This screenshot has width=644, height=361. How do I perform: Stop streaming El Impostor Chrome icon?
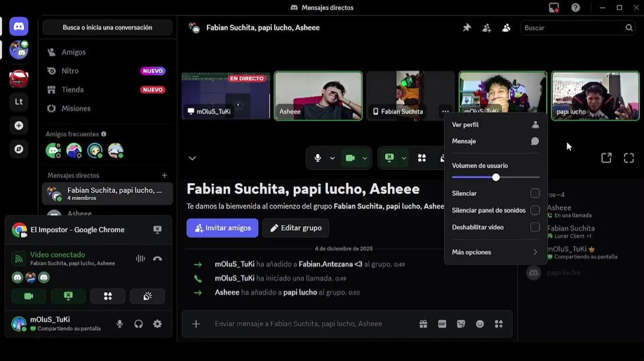pos(157,230)
